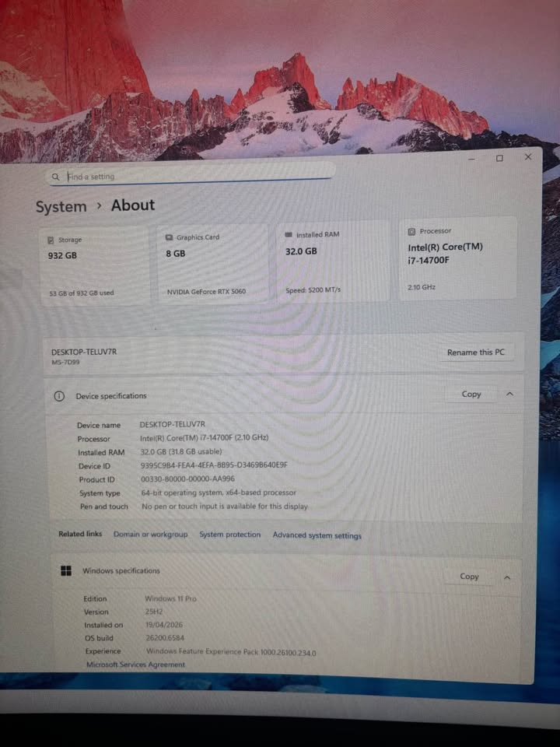The width and height of the screenshot is (560, 747).
Task: Open Advanced system settings link
Action: tap(317, 535)
